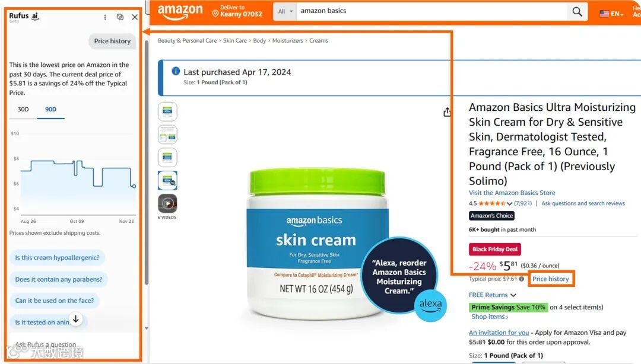Play the product videos thumbnail
The image size is (641, 364).
pyautogui.click(x=167, y=203)
